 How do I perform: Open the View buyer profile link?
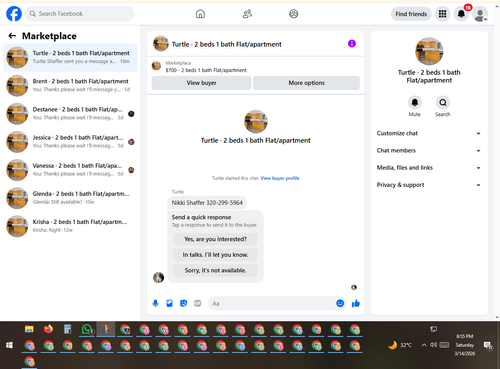pos(280,178)
